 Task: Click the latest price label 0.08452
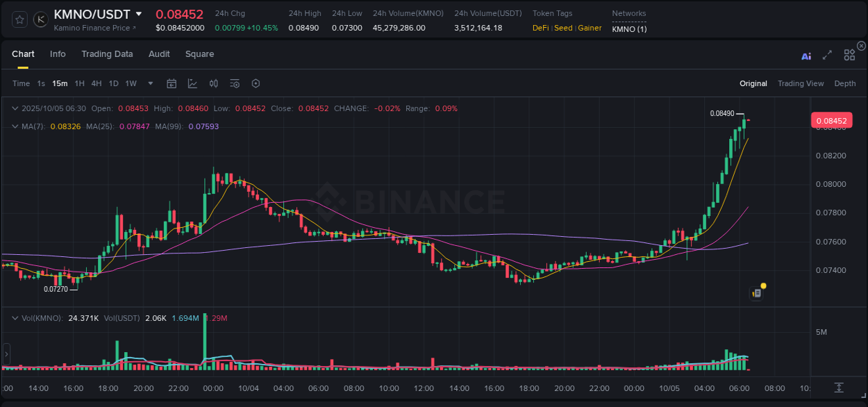pos(832,120)
